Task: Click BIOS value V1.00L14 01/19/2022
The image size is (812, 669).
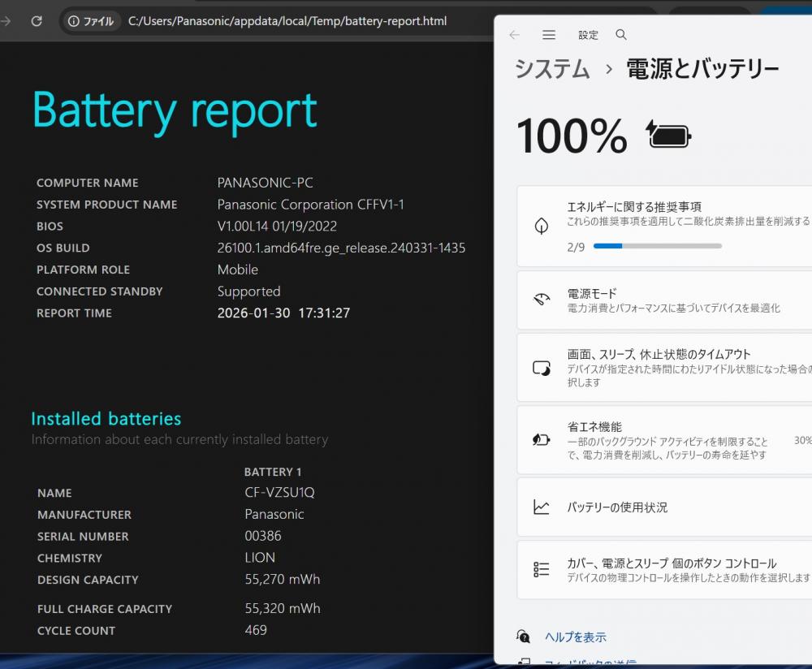Action: (x=277, y=227)
